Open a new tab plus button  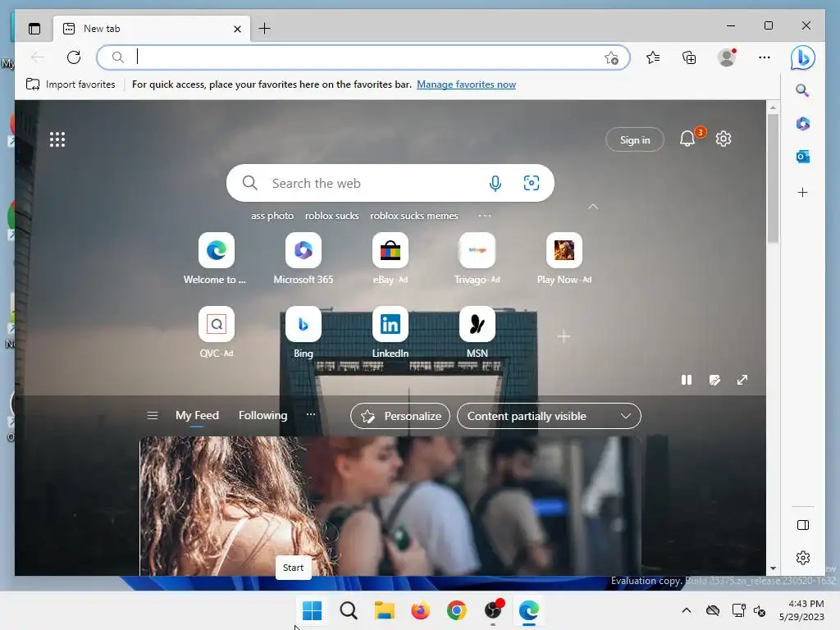tap(265, 29)
